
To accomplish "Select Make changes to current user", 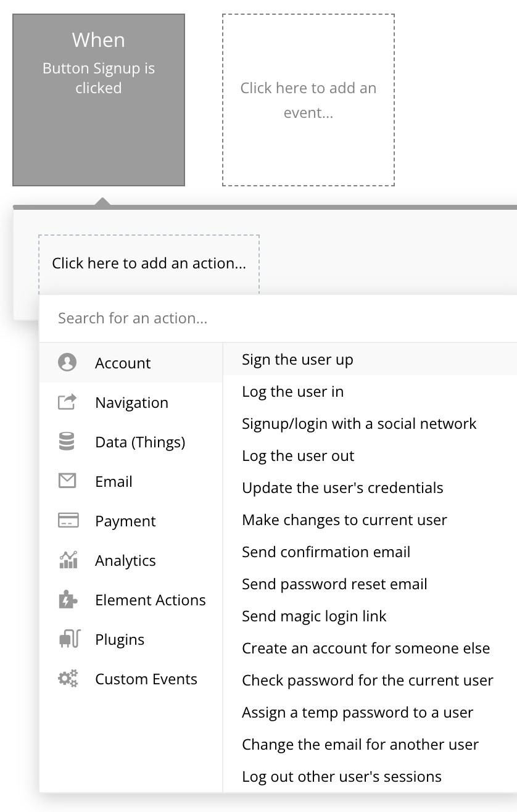I will pos(370,520).
